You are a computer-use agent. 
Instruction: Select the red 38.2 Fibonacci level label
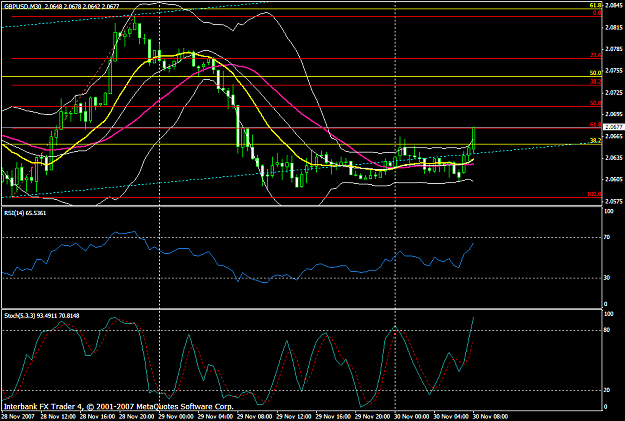596,81
